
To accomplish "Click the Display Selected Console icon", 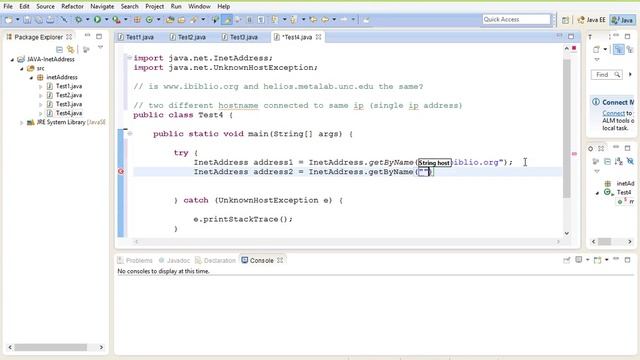I will (579, 260).
